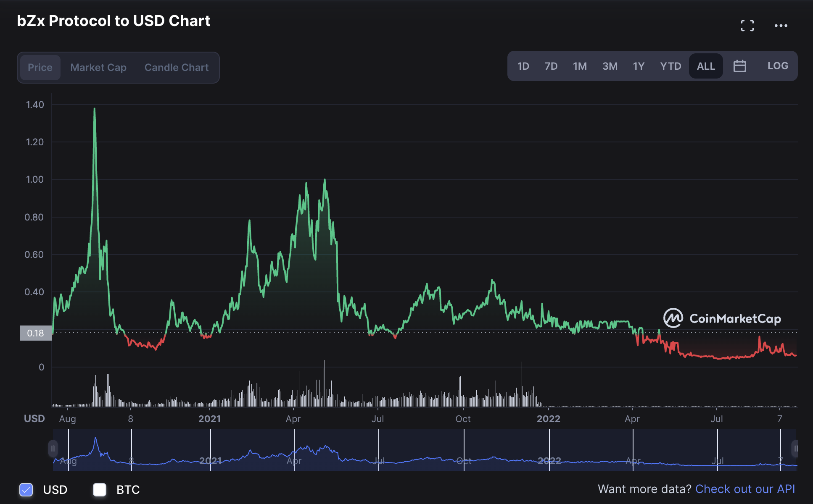Select the 1M time range
Viewport: 813px width, 504px height.
(580, 66)
